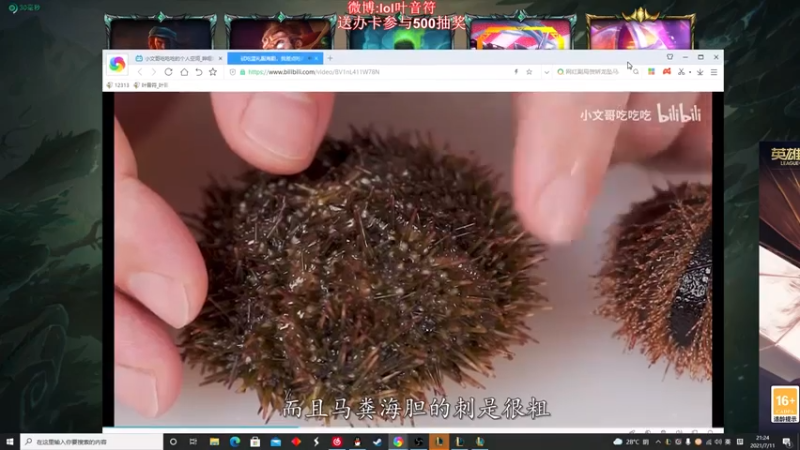The image size is (800, 450).
Task: Launch Microsoft Edge from taskbar
Action: pos(235,442)
